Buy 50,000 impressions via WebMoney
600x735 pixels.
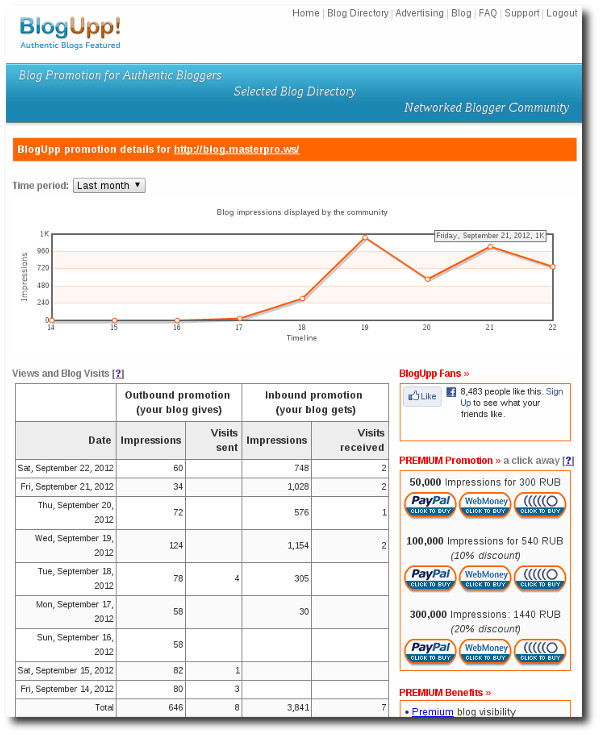[x=485, y=505]
